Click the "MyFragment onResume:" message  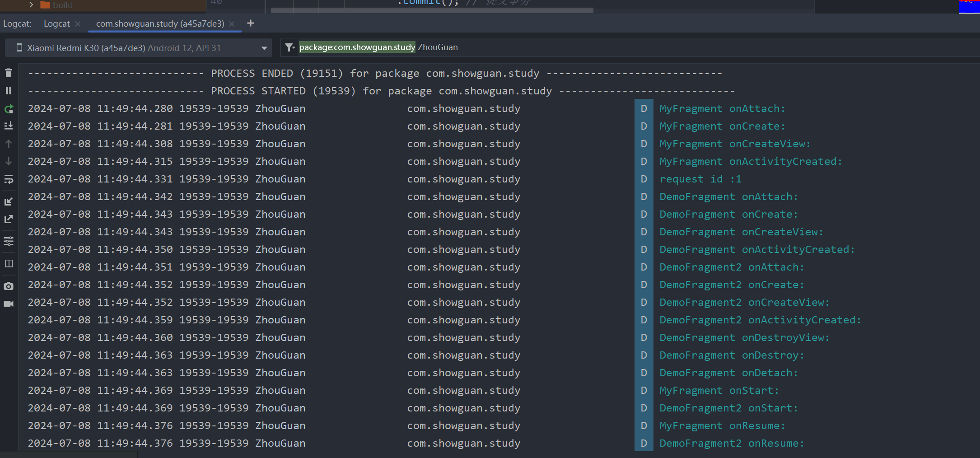pos(723,425)
